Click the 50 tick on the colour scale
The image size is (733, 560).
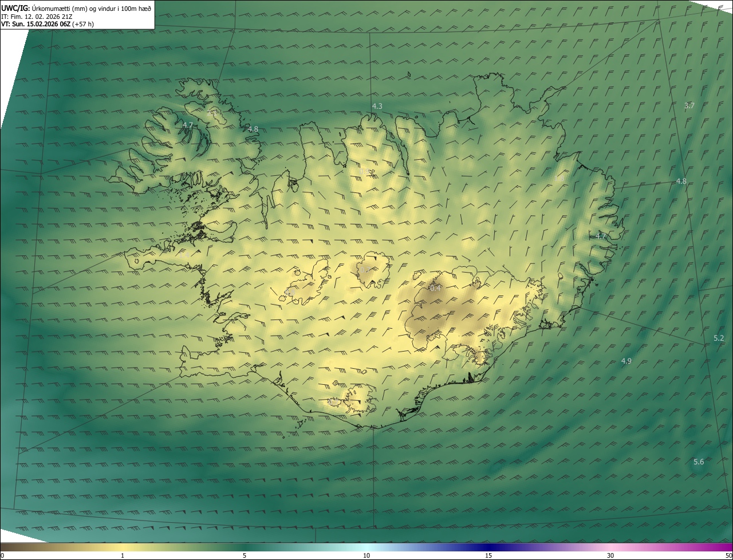coord(729,555)
